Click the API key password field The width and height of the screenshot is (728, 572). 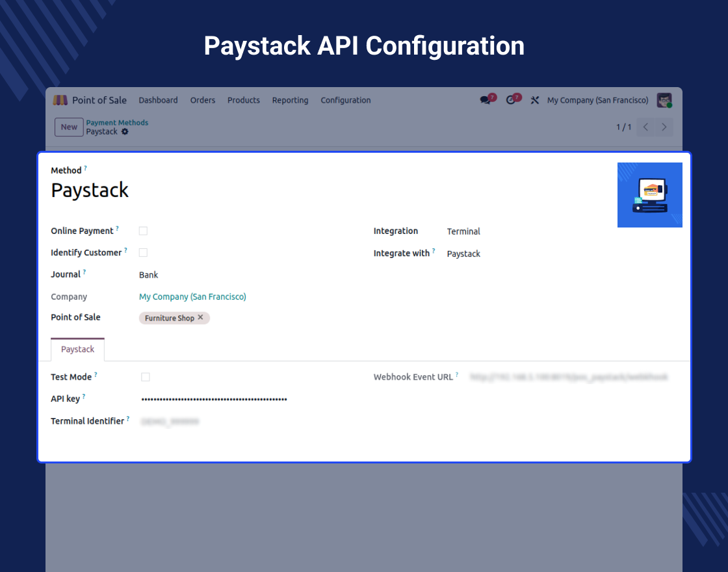click(214, 399)
